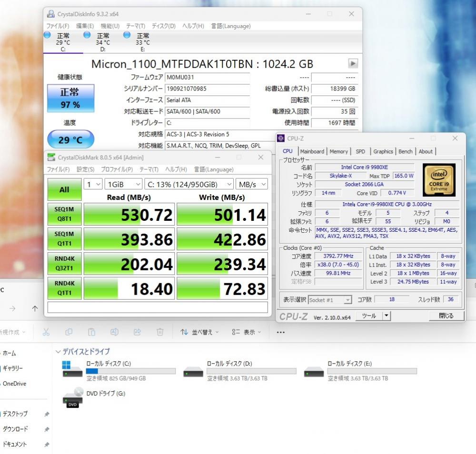Click the Copy icon in Explorer toolbar
The height and width of the screenshot is (454, 476).
point(69,332)
